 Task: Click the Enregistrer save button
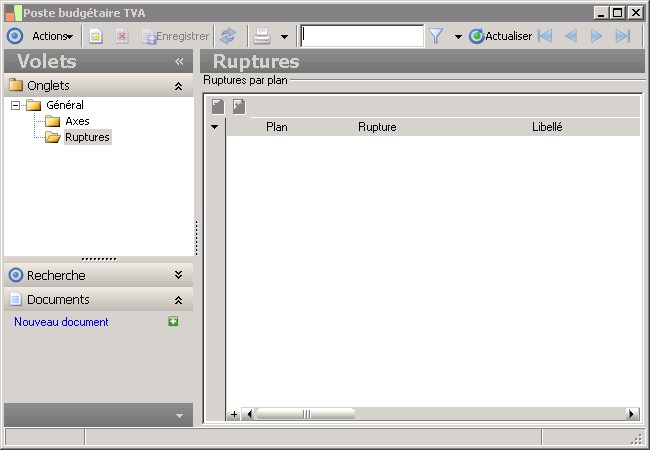pyautogui.click(x=175, y=36)
